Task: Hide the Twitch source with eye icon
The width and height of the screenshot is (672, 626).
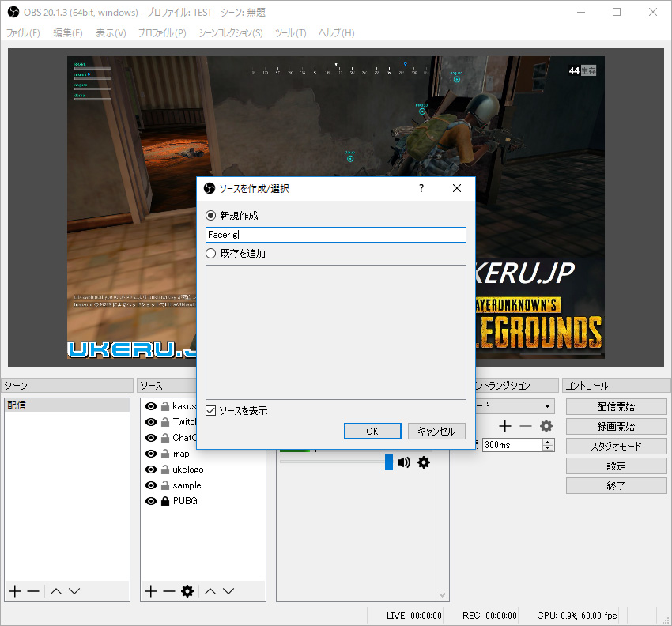Action: pyautogui.click(x=150, y=422)
